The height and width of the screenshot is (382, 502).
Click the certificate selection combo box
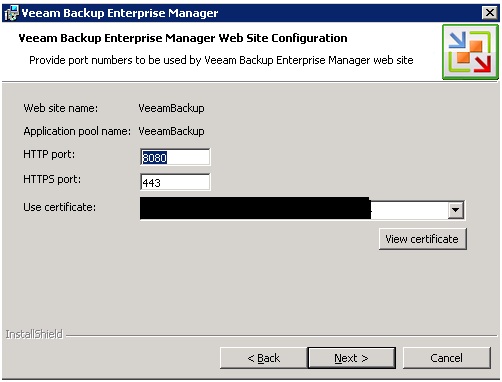[302, 209]
